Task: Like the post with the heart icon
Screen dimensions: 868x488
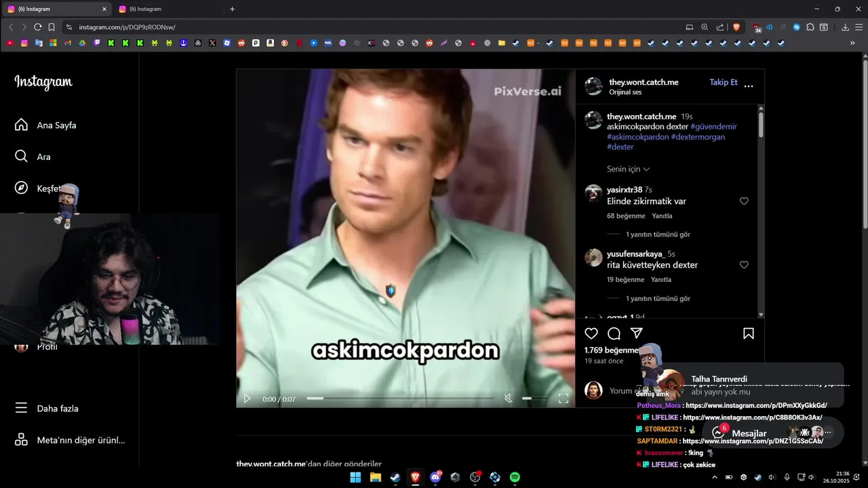Action: click(591, 333)
